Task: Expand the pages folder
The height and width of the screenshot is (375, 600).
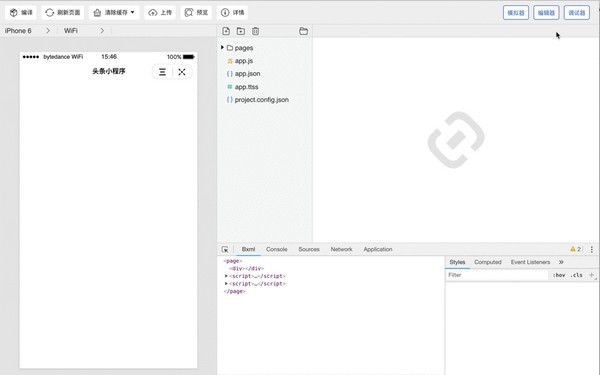Action: [222, 47]
